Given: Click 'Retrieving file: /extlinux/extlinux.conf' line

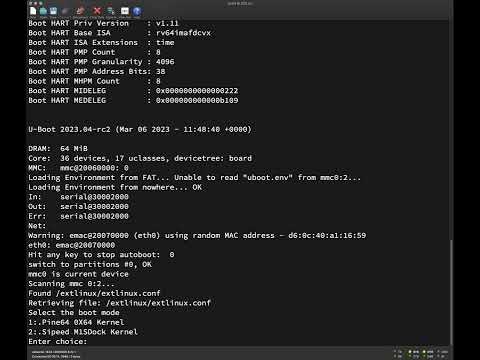Looking at the screenshot, I should pos(119,303).
